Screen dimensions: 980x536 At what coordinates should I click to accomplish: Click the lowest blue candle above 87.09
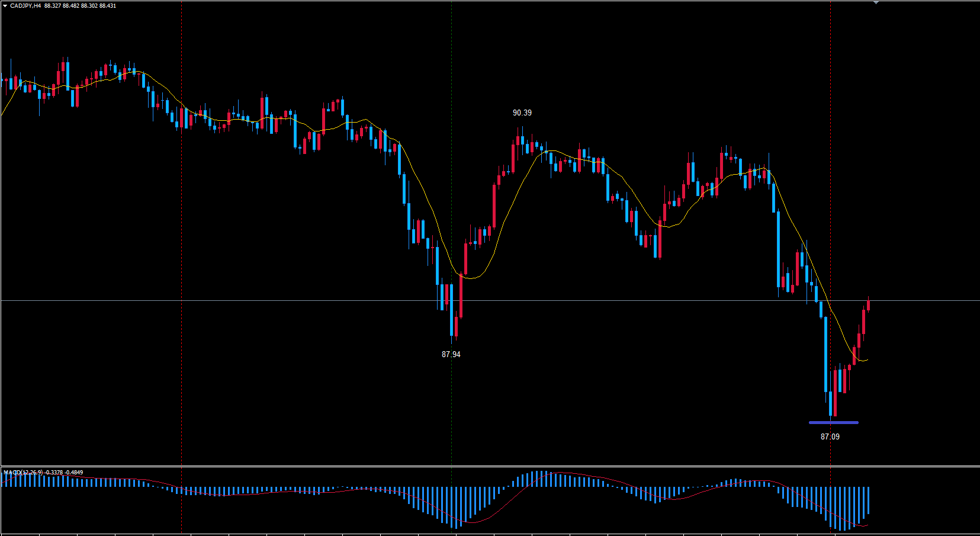(830, 403)
